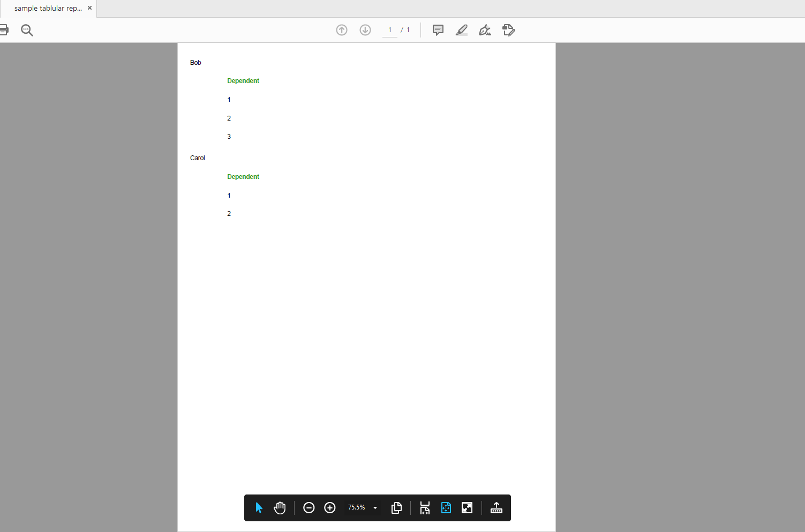Select the highlighter text tool
This screenshot has height=532, width=805.
462,30
